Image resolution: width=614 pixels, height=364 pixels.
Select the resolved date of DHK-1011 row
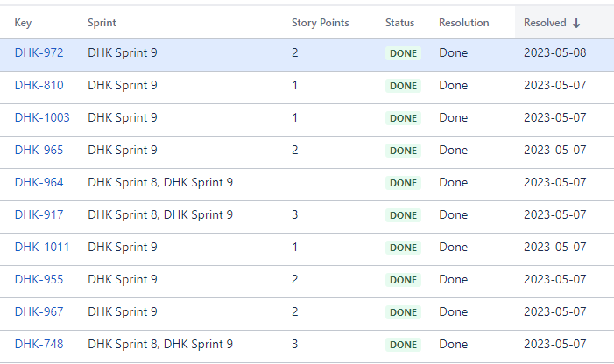(x=554, y=247)
